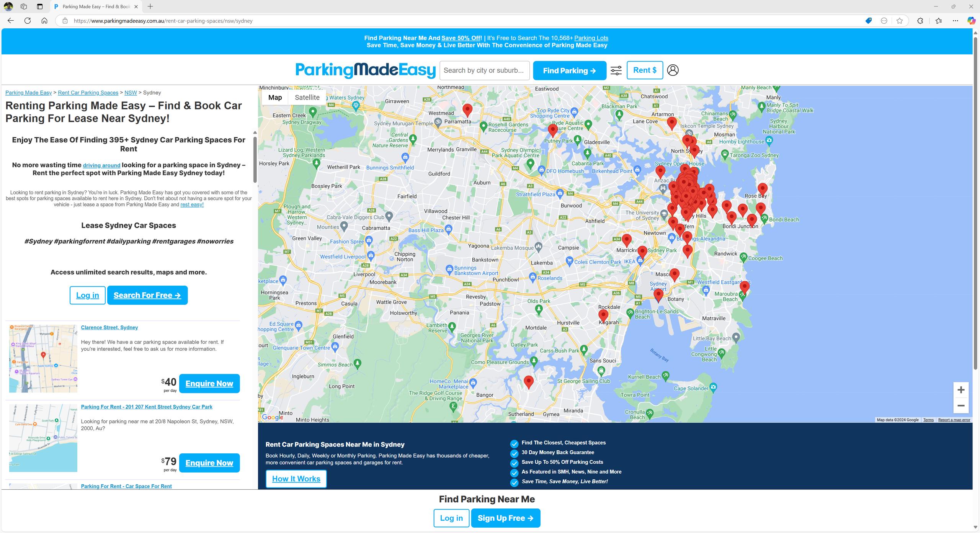Click the Search by city input field
980x533 pixels.
pyautogui.click(x=484, y=70)
